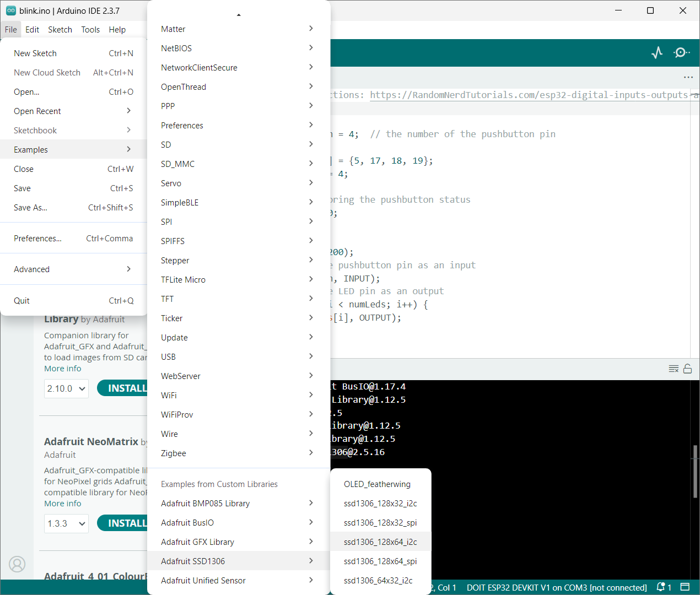
Task: Click the DOIT ESP32 DEVKIT V1 board status
Action: pyautogui.click(x=557, y=588)
